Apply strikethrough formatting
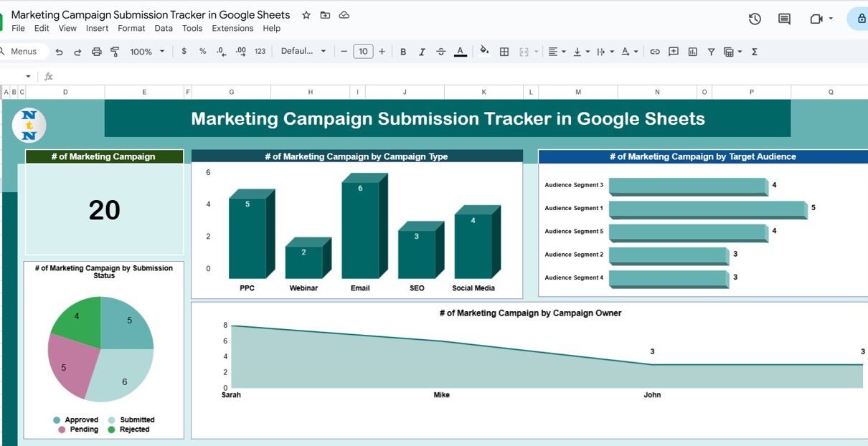 click(441, 52)
